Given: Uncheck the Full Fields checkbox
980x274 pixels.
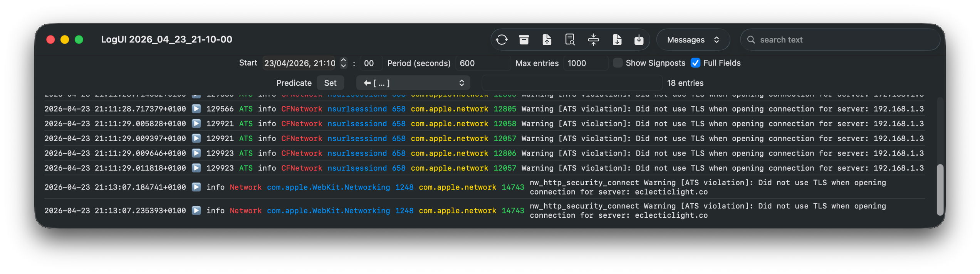Looking at the screenshot, I should [695, 63].
